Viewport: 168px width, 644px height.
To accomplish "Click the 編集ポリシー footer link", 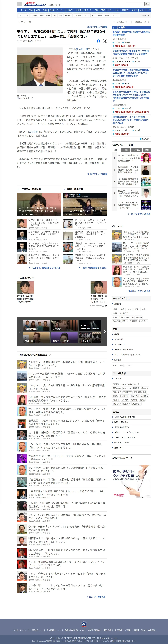I will tap(38, 630).
